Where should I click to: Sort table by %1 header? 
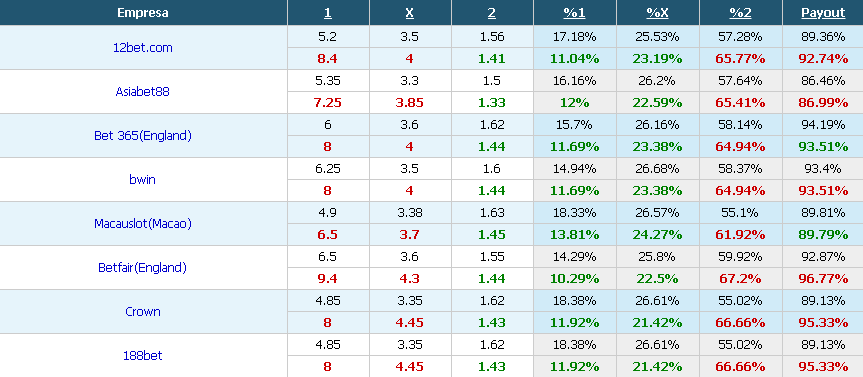pyautogui.click(x=575, y=13)
